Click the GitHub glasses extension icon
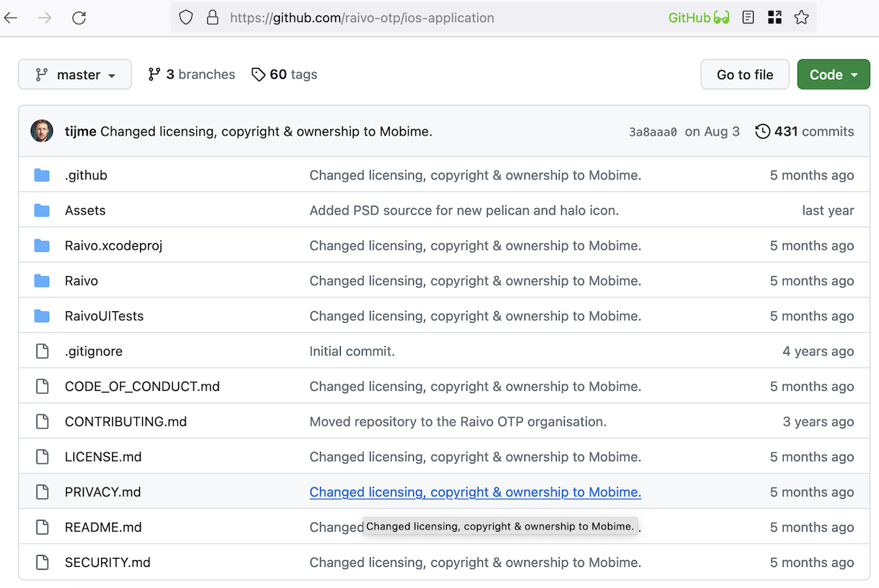This screenshot has height=588, width=879. click(699, 18)
